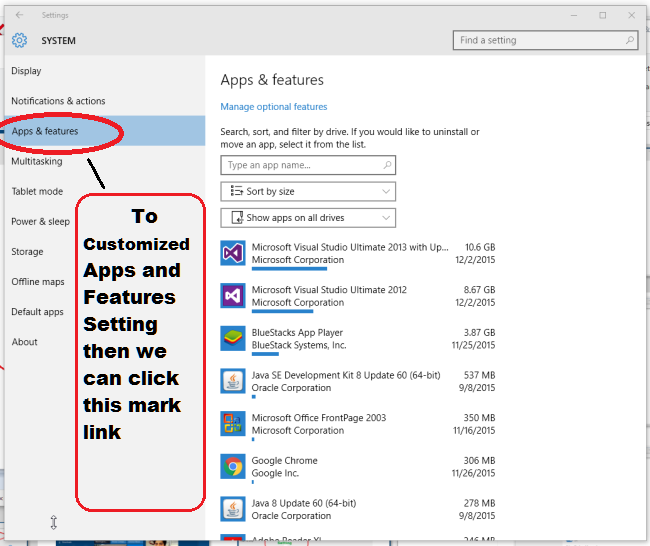
Task: Click the 11/26/2015 install date
Action: click(x=473, y=473)
